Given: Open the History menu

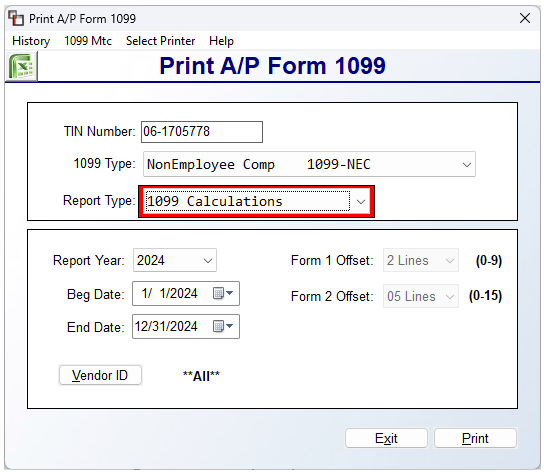Looking at the screenshot, I should (x=31, y=41).
